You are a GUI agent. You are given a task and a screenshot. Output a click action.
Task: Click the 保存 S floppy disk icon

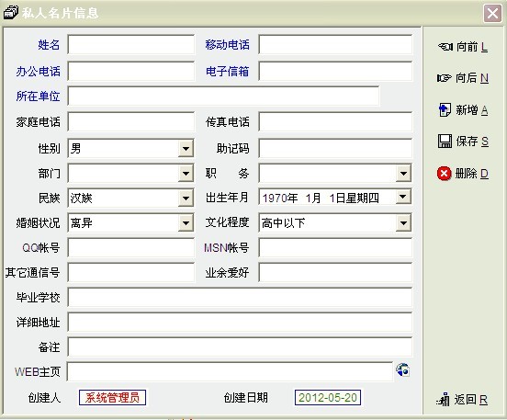coord(445,142)
